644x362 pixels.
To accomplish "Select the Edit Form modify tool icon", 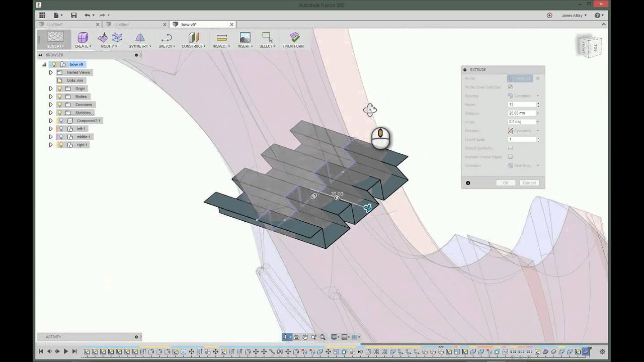I will click(103, 37).
